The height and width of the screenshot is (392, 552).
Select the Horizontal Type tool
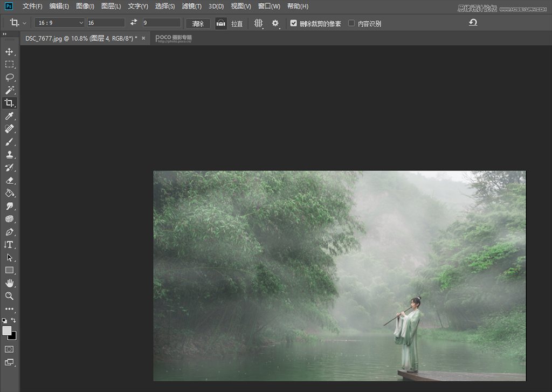click(9, 244)
